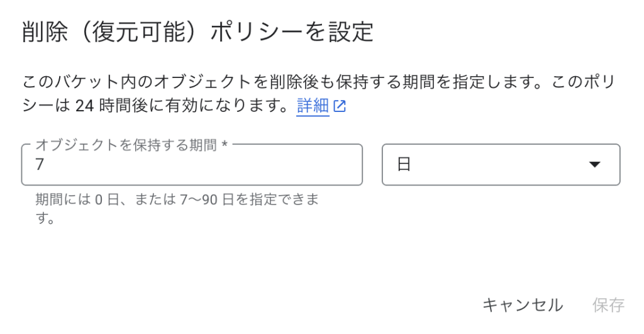Open the 詳細 external link icon
The image size is (644, 334).
click(x=340, y=106)
